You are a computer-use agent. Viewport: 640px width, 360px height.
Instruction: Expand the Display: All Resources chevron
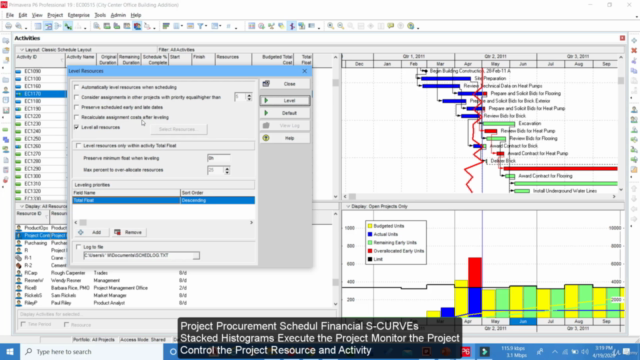pyautogui.click(x=22, y=206)
